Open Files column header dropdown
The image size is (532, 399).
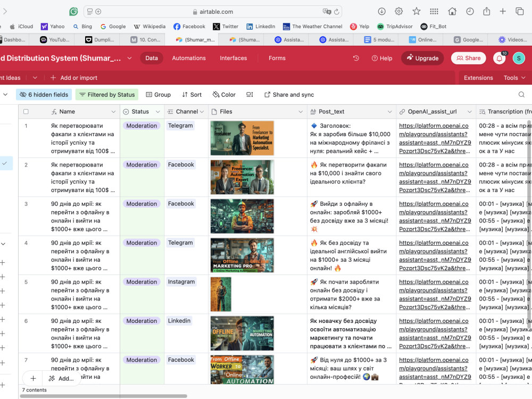point(301,112)
